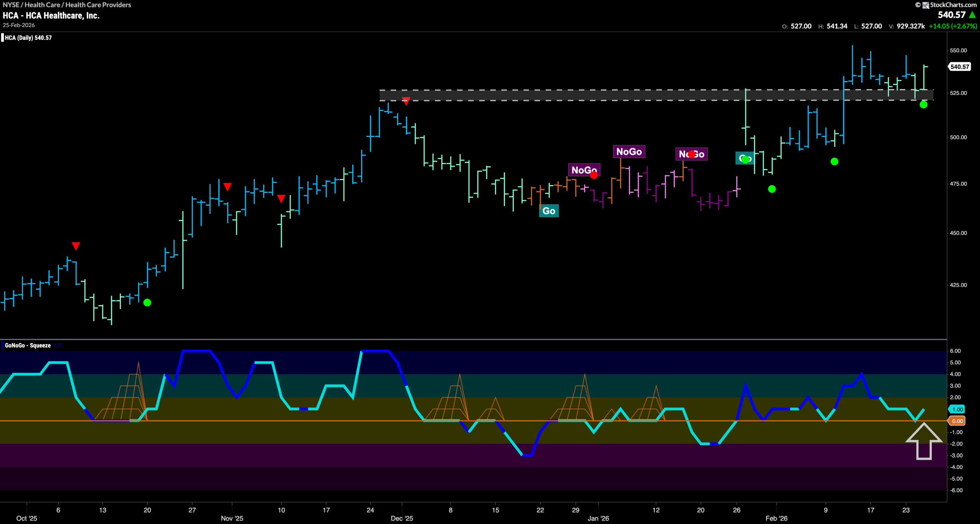The height and width of the screenshot is (524, 980).
Task: Click the open value 'O: 527.00'
Action: (x=797, y=26)
